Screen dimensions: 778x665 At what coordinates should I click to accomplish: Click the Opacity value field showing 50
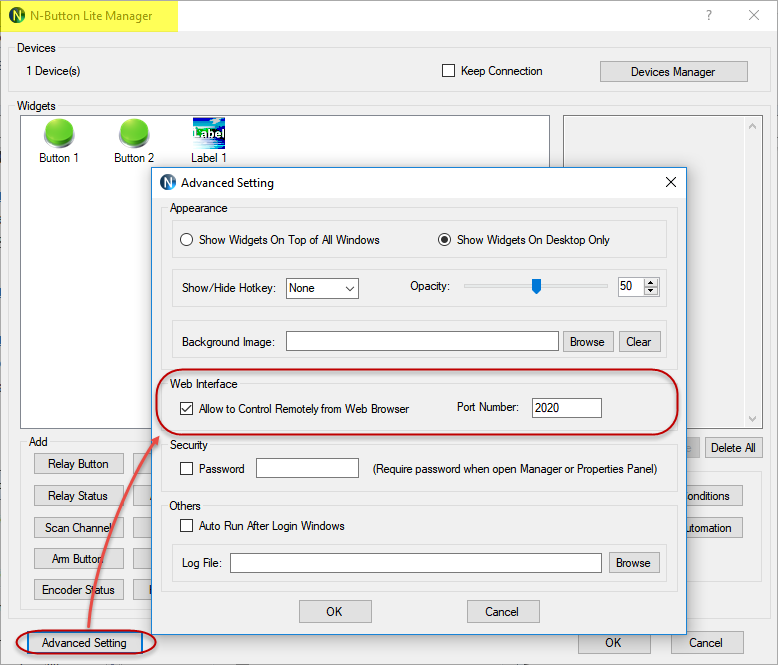[x=631, y=286]
